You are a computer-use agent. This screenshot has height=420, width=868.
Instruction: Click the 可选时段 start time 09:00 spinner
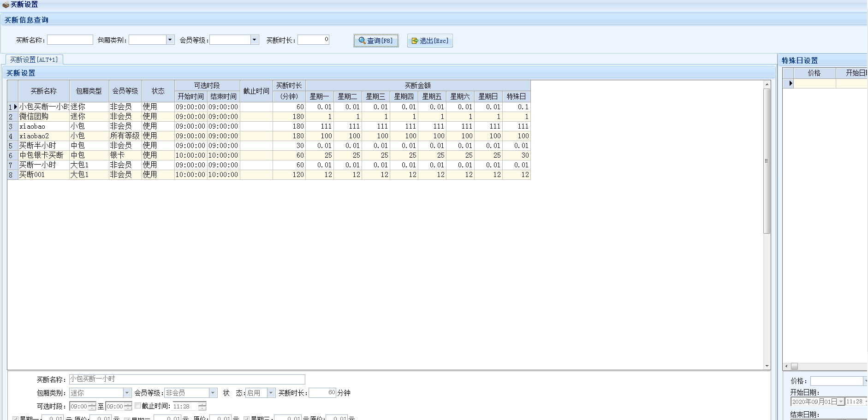tap(92, 406)
